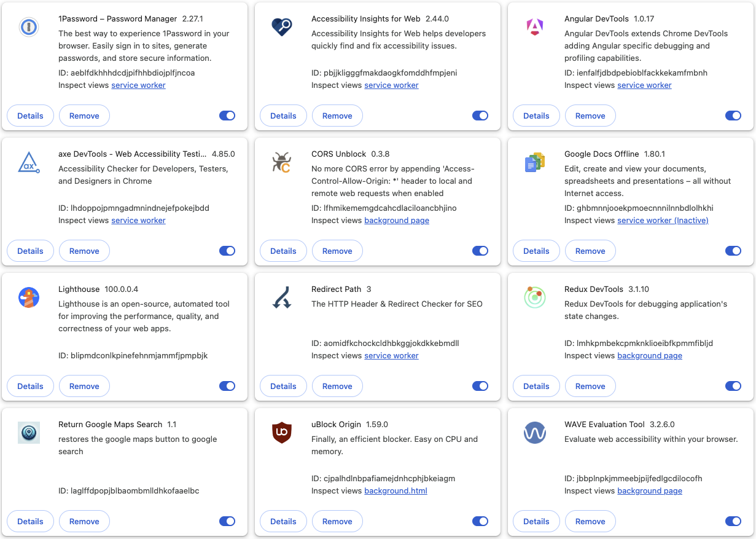756x539 pixels.
Task: Disable the Lighthouse extension toggle
Action: (x=227, y=386)
